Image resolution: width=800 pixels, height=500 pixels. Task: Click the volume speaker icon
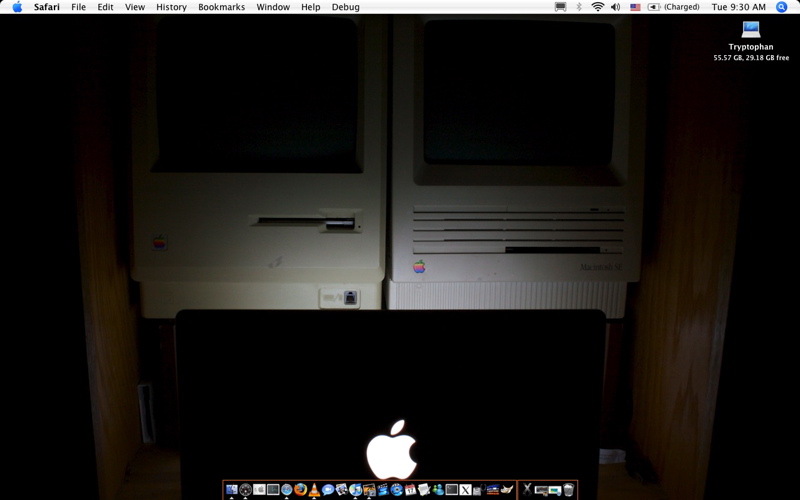[x=616, y=7]
